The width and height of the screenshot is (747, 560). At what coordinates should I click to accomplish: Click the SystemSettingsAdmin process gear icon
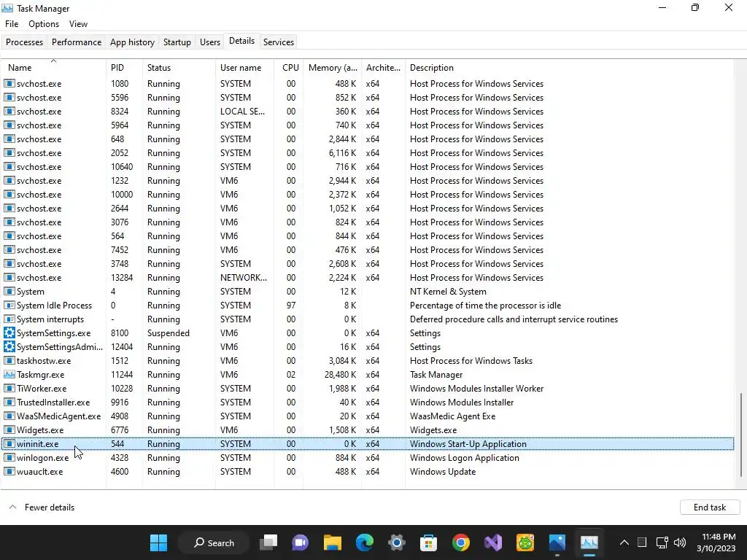click(9, 346)
